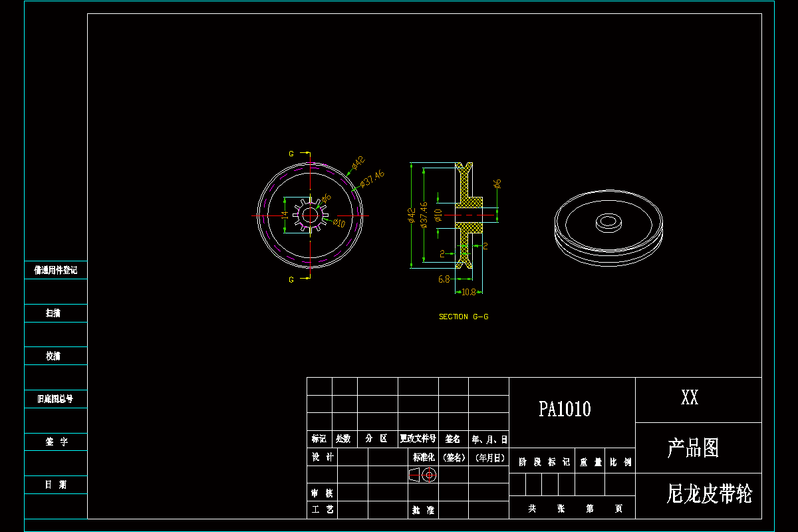Select the '签名' header cell
Viewport: 798px width, 532px height.
(453, 439)
